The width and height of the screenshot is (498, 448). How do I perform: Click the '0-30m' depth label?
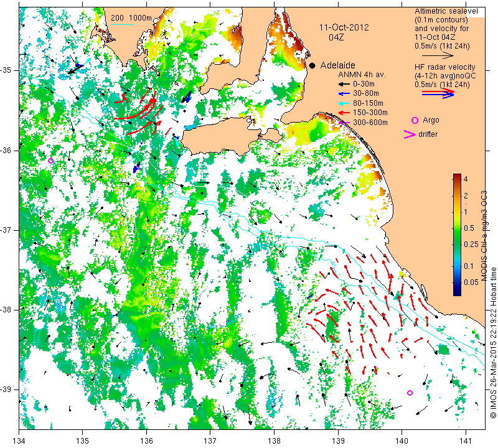(x=364, y=84)
